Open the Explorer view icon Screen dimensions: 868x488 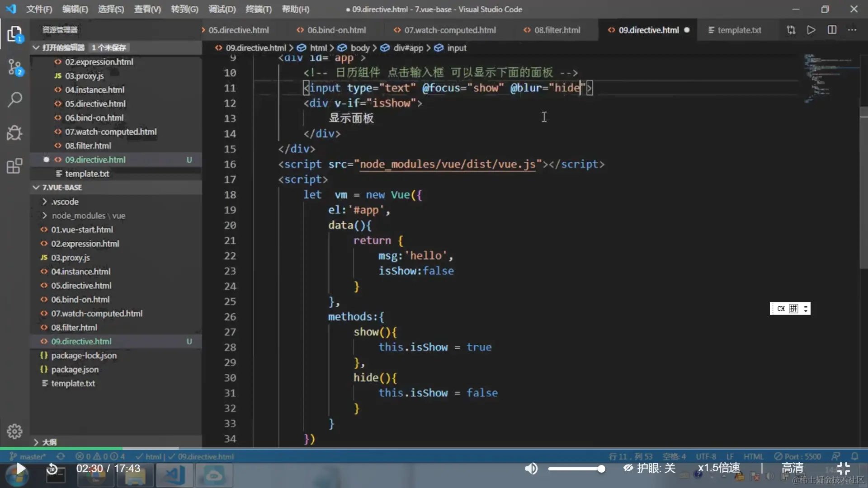pyautogui.click(x=14, y=34)
